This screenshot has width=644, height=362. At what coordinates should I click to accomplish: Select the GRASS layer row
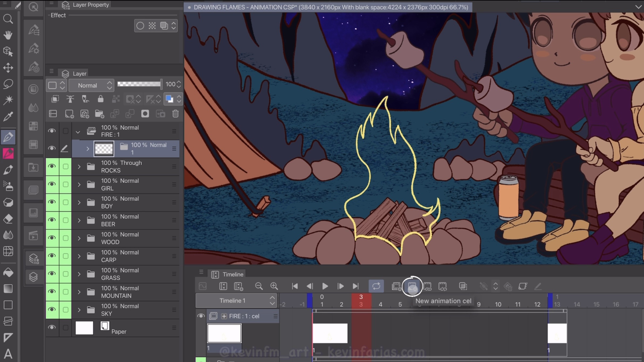tap(113, 274)
